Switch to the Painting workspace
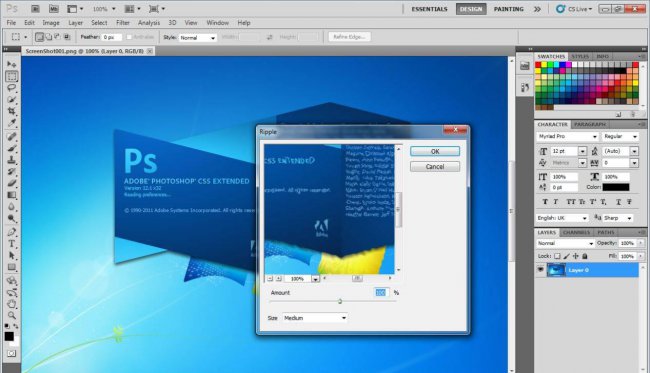 coord(509,9)
